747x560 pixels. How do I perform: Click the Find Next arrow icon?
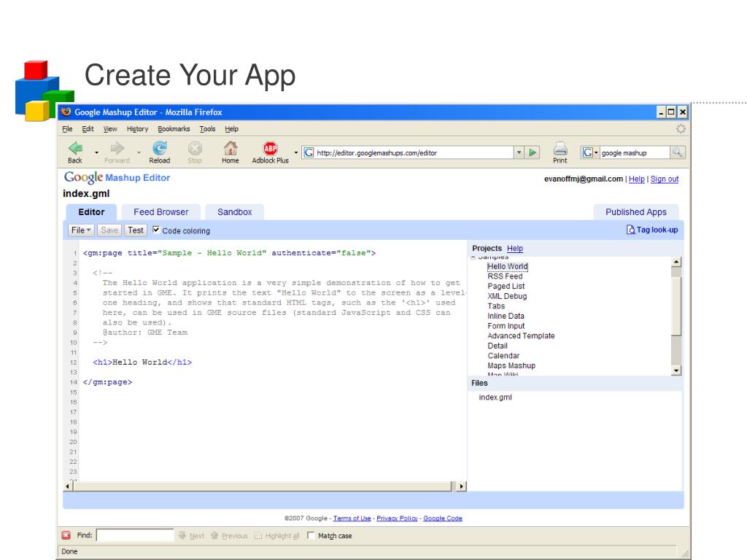tap(182, 535)
